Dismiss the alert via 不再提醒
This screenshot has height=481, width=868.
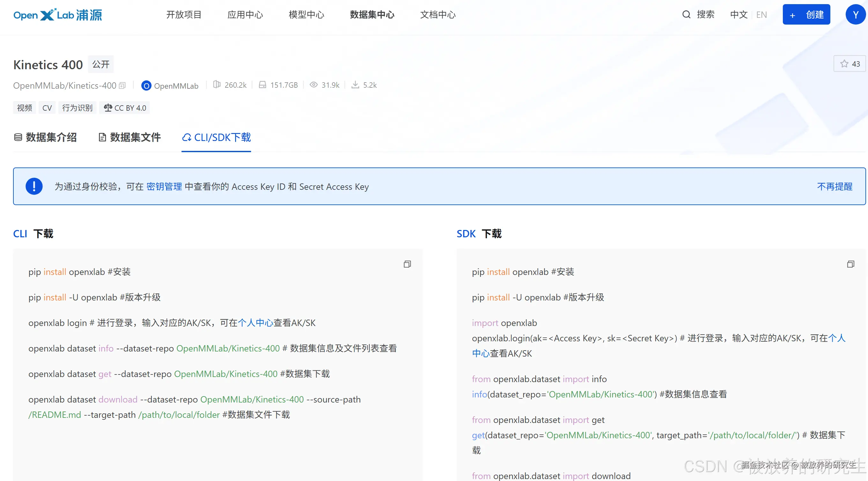[x=834, y=186]
